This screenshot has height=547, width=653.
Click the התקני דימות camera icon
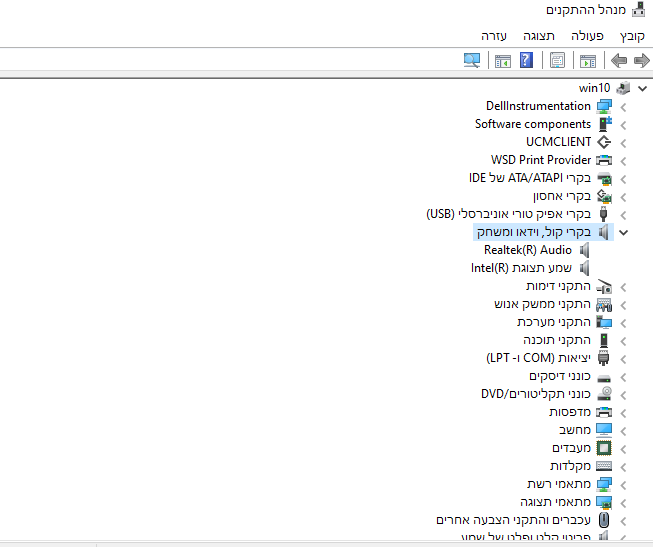click(x=604, y=287)
